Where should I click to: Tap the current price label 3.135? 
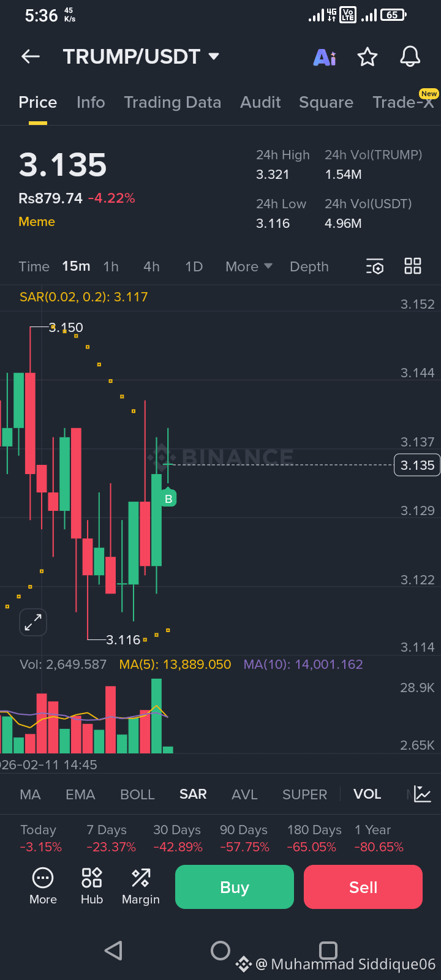[417, 466]
